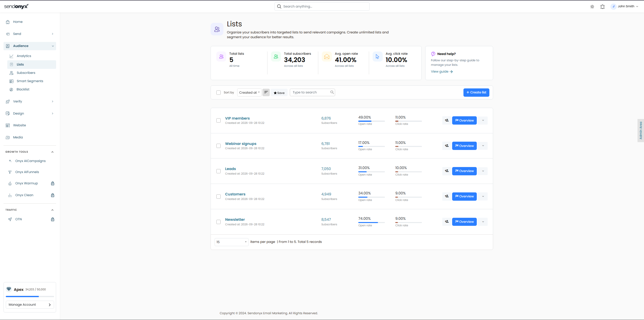Collapse the Audience menu

(x=30, y=46)
